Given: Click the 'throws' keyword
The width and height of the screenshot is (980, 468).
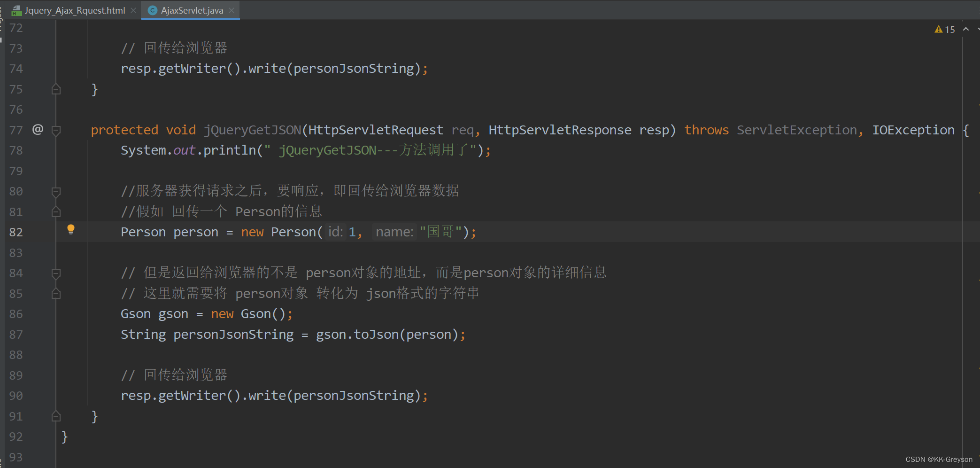Looking at the screenshot, I should pos(706,130).
